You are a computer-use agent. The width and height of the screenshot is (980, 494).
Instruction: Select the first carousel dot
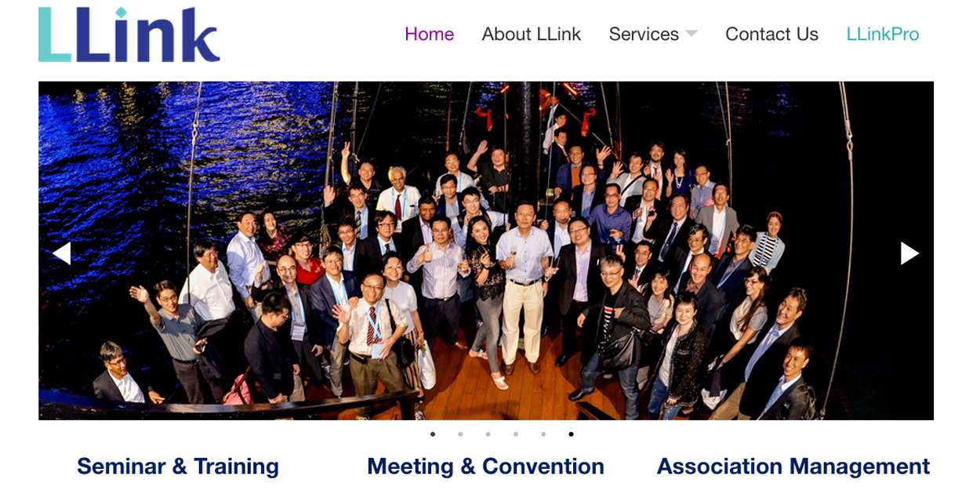[x=433, y=434]
